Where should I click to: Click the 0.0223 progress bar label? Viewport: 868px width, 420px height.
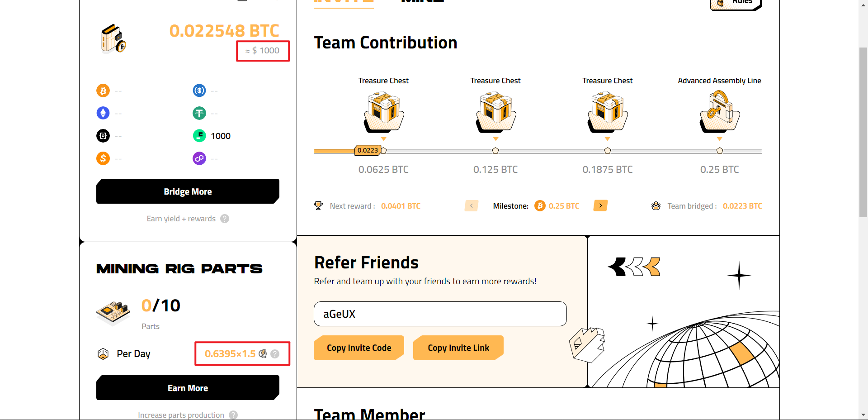368,150
